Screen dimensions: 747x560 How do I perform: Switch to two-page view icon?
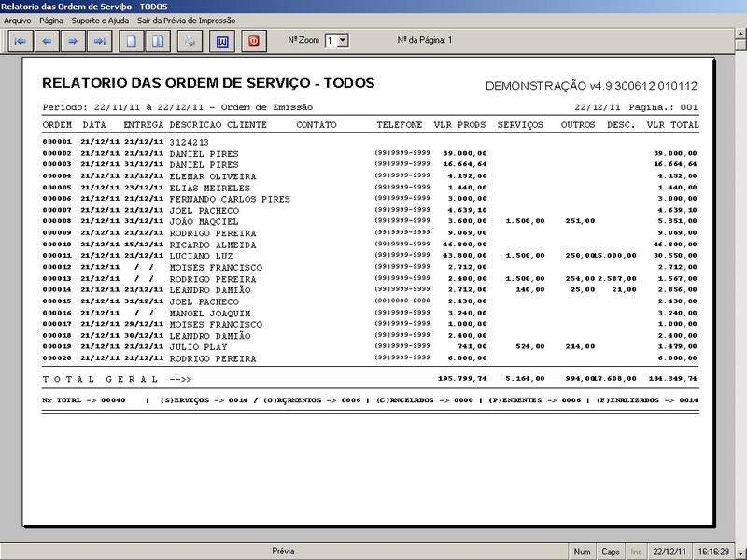click(158, 41)
